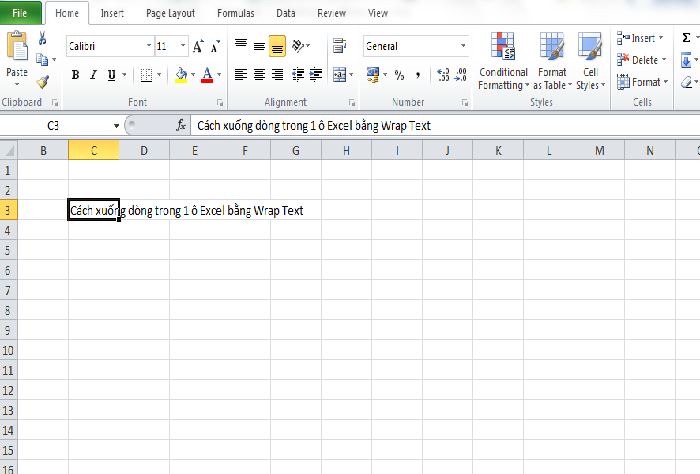Toggle Bottom Align button
Image resolution: width=700 pixels, height=474 pixels.
click(277, 46)
